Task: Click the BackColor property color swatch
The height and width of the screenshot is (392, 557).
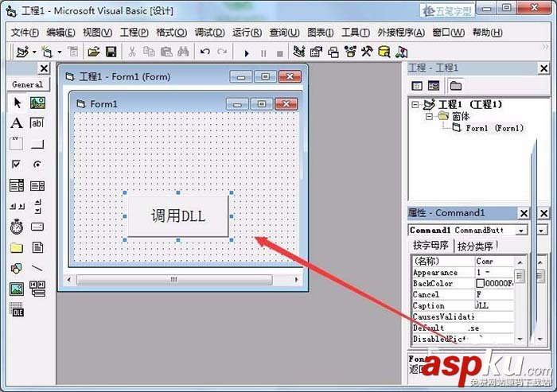Action: [x=480, y=283]
